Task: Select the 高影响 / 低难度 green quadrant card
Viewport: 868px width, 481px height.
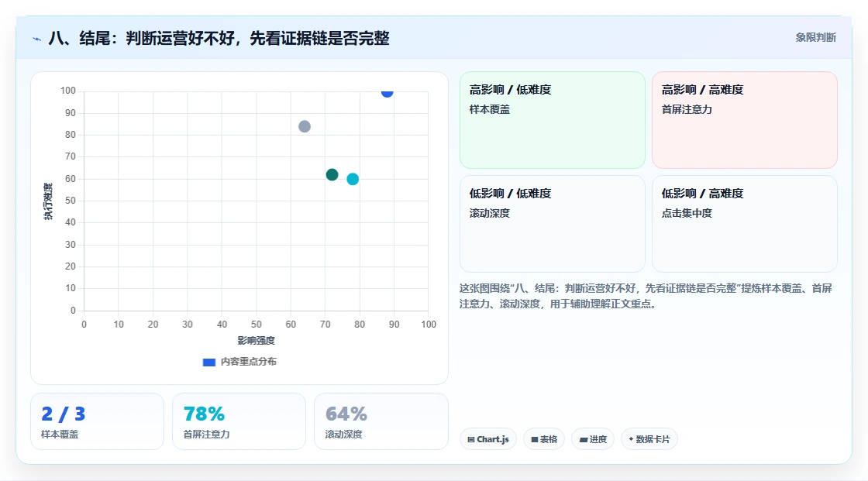Action: [553, 120]
